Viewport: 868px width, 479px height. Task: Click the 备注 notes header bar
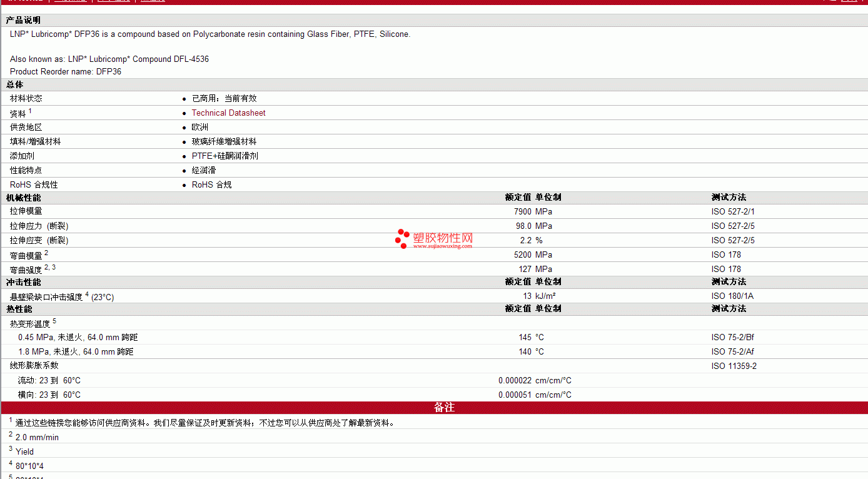point(434,408)
